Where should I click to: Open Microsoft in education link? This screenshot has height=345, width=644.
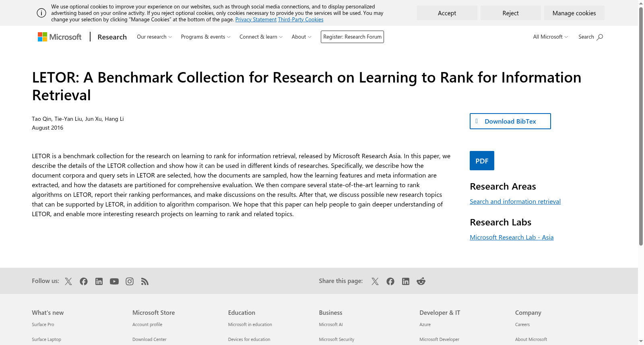pos(250,324)
